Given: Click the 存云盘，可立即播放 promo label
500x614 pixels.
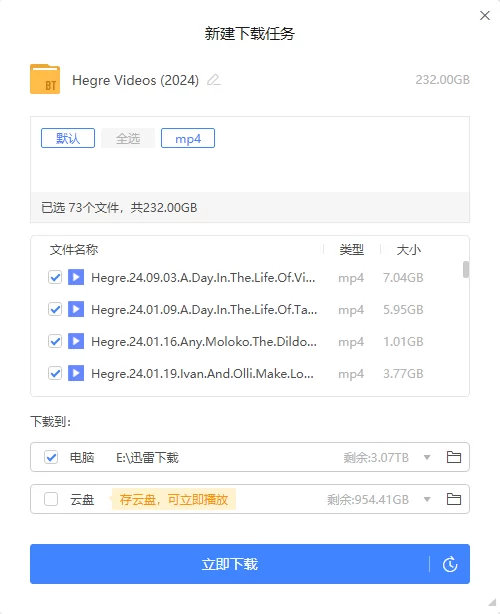Looking at the screenshot, I should click(174, 499).
